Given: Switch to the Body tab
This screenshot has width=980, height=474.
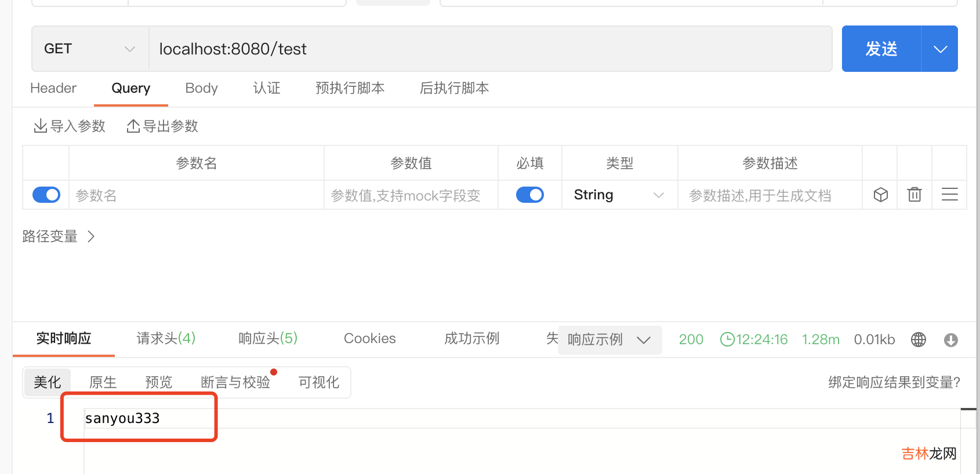Looking at the screenshot, I should (201, 88).
